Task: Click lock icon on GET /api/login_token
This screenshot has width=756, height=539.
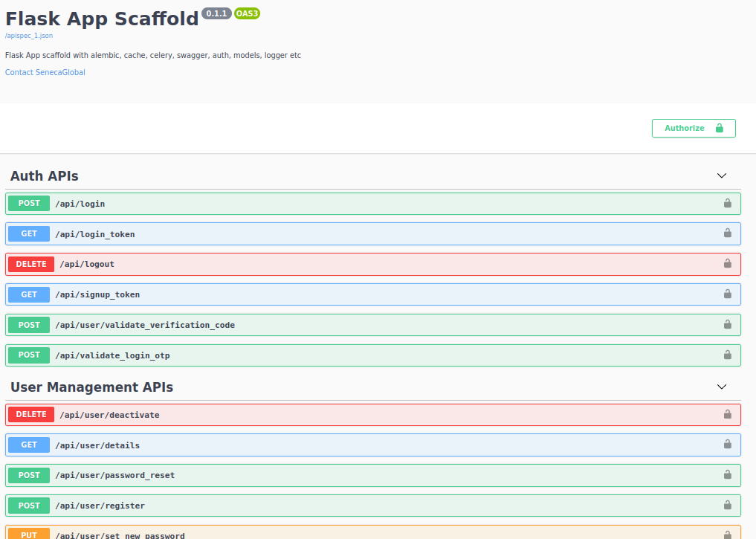Action: coord(727,233)
